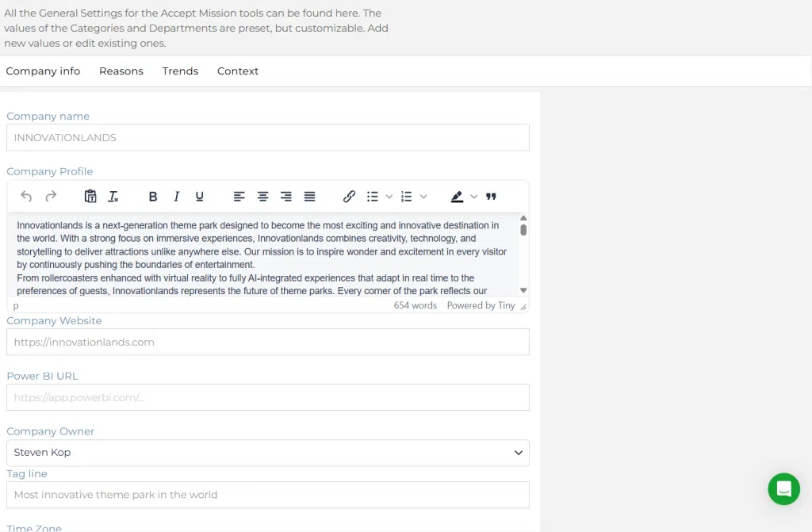Insert a blockquote
Viewport: 812px width, 532px height.
click(491, 197)
